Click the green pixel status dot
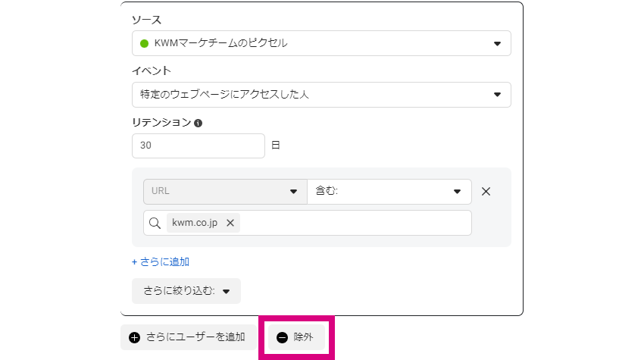 [x=144, y=43]
